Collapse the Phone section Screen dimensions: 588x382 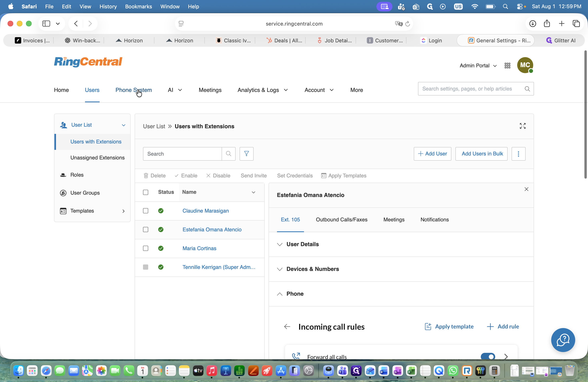pos(280,294)
